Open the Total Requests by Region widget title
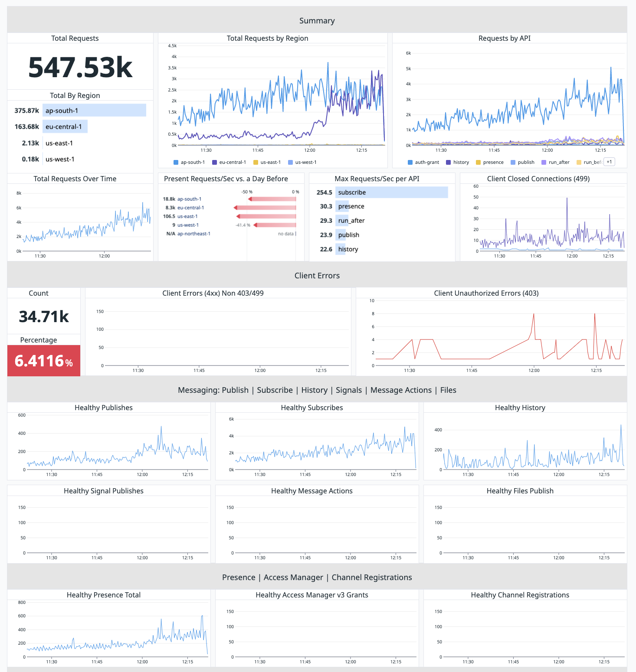This screenshot has width=636, height=672. click(x=267, y=38)
